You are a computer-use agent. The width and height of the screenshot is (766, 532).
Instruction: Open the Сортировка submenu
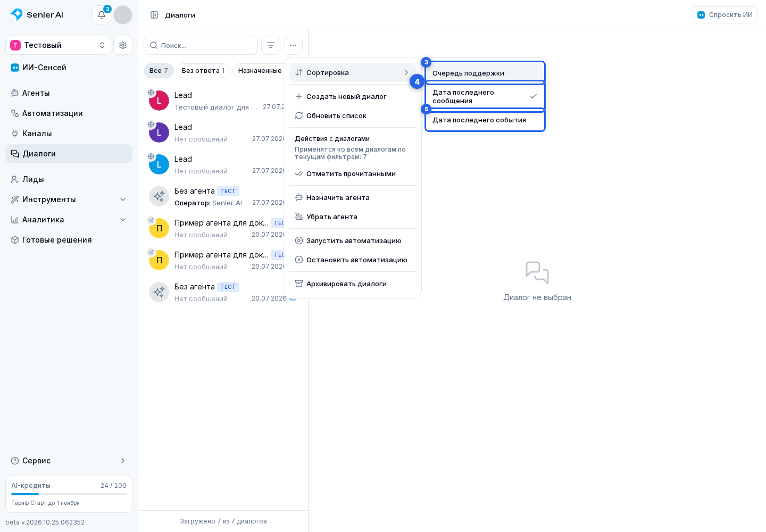point(353,72)
